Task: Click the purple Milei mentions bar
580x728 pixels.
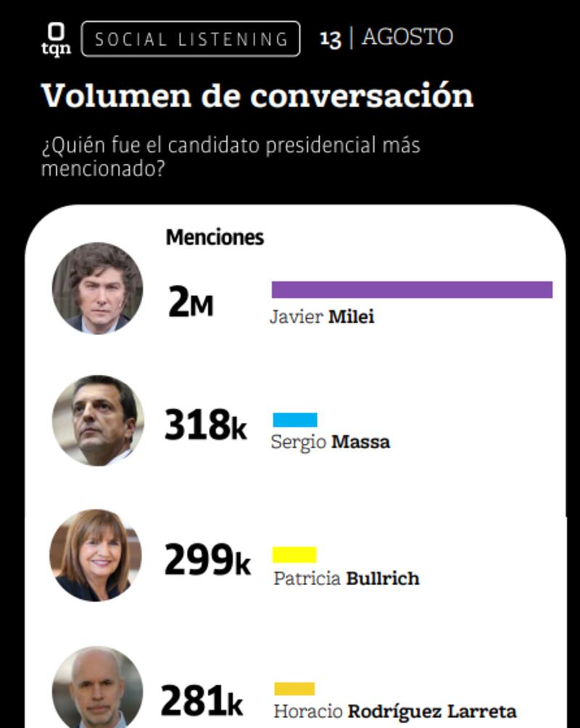Action: 412,290
